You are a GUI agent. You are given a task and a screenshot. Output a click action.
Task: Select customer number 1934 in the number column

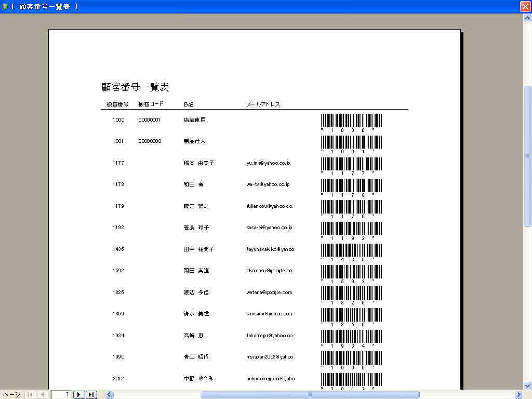click(x=118, y=335)
